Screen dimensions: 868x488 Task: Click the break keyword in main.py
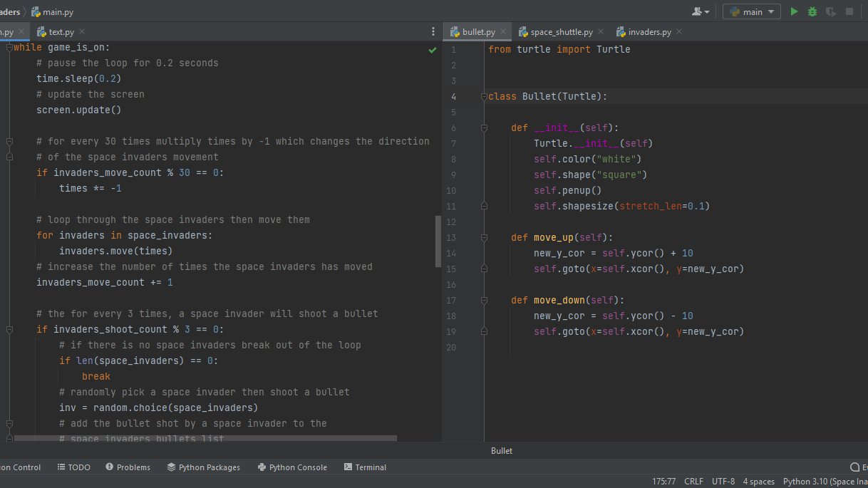click(x=96, y=376)
